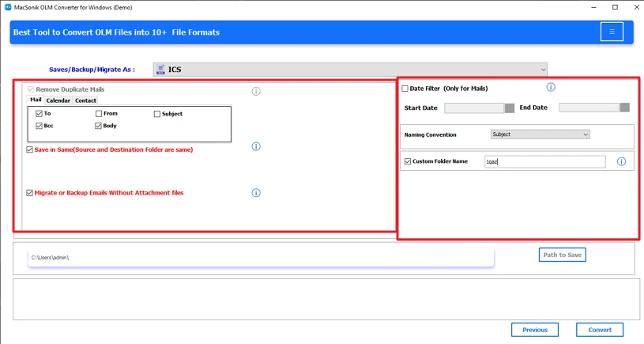Click info icon beside Save in Same option

256,146
